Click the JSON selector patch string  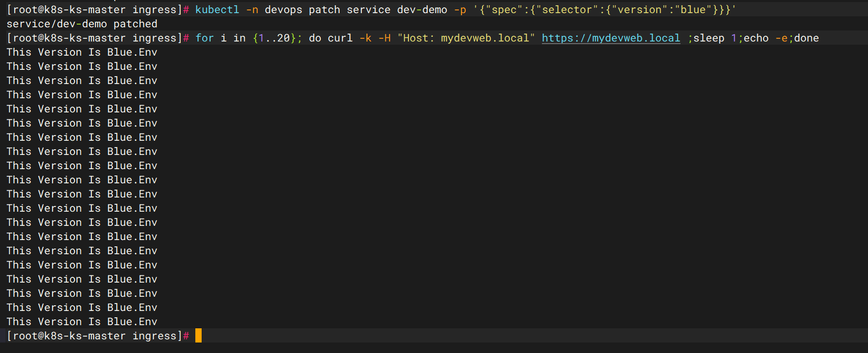(x=604, y=10)
